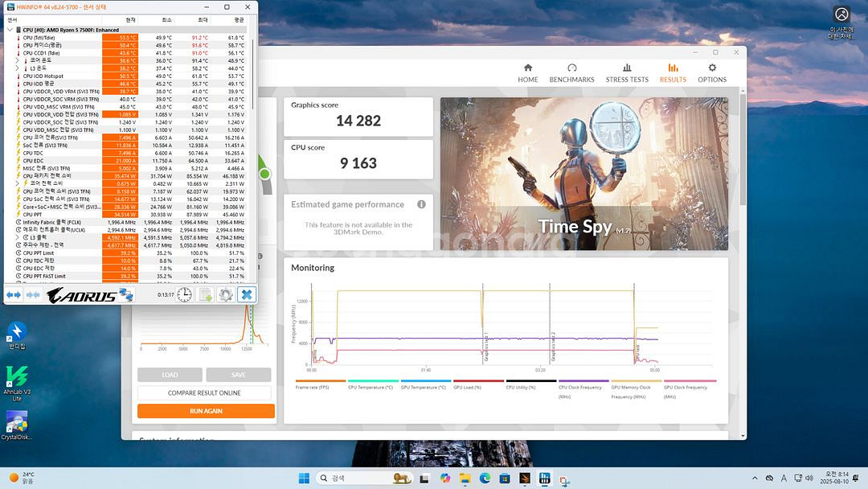Viewport: 868px width, 489px height.
Task: Click the blue expand columns arrows in HWiNFO
Action: pos(14,295)
